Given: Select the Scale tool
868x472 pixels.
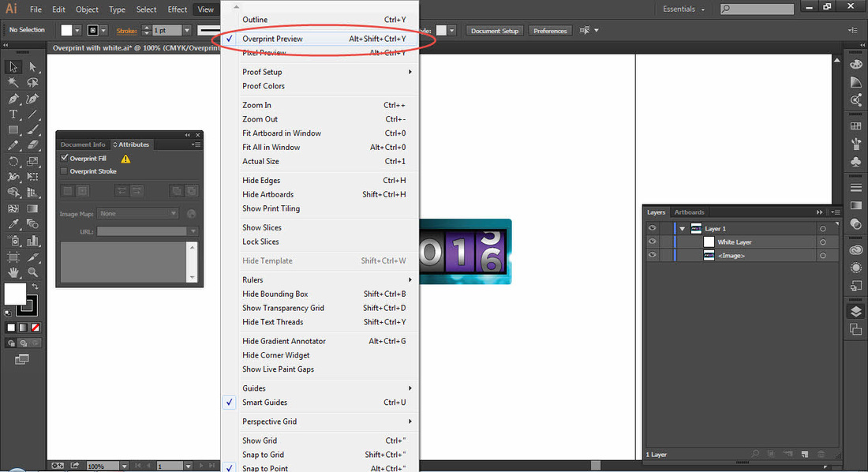Looking at the screenshot, I should click(32, 161).
